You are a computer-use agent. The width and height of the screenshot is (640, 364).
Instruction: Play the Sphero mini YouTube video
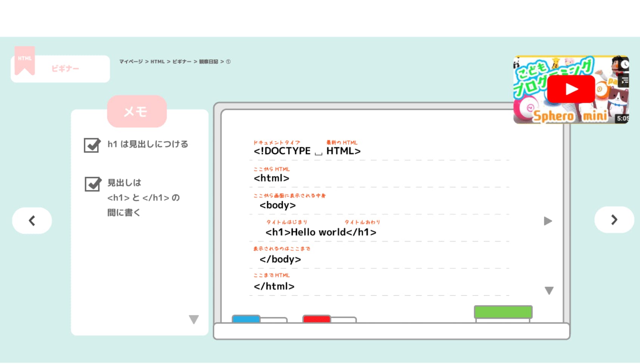pos(570,89)
